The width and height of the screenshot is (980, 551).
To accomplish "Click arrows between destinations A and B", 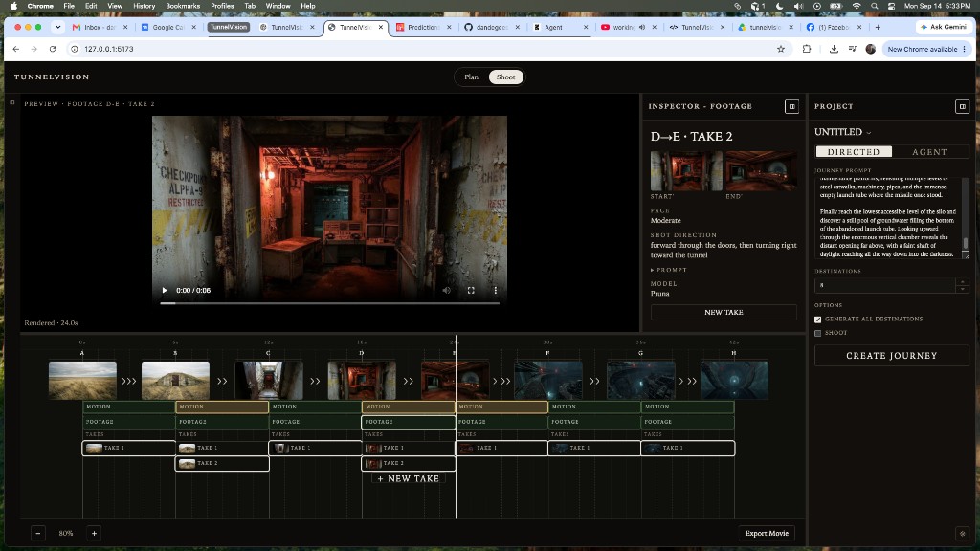I will (x=129, y=381).
